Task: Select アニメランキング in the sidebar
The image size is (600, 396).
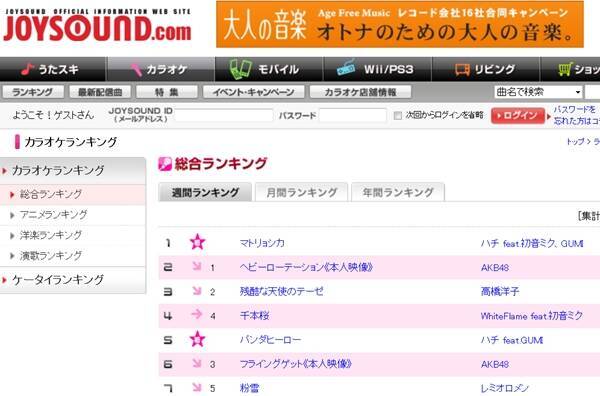Action: pos(54,215)
